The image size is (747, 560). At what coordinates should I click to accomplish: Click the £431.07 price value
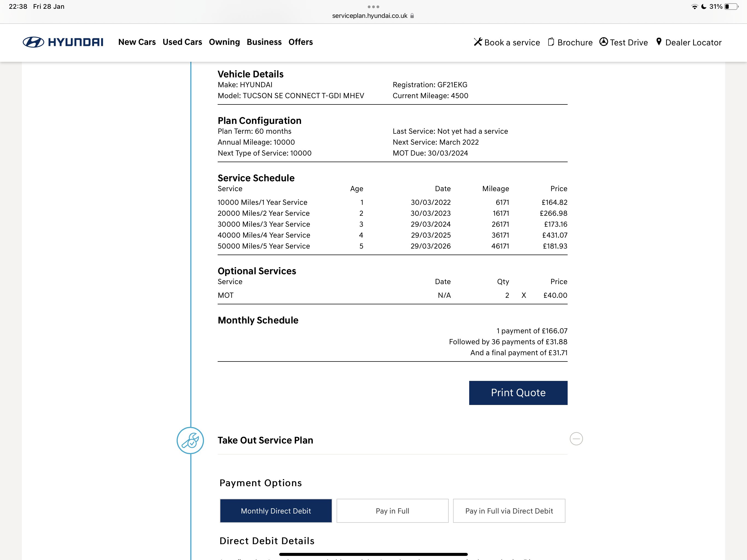coord(555,235)
